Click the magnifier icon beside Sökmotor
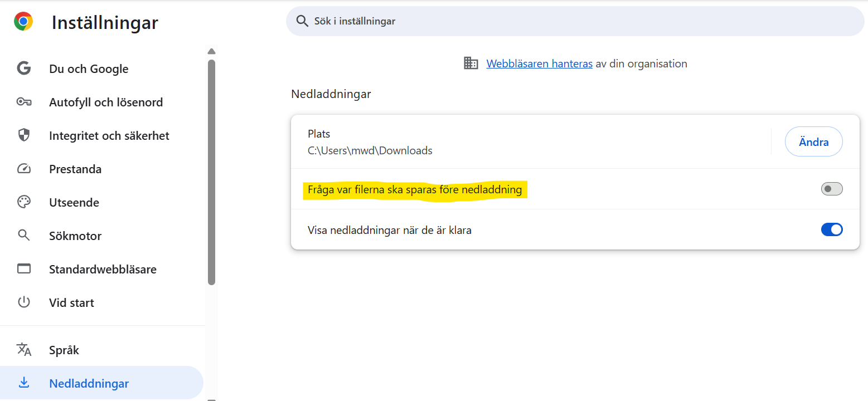868x401 pixels. pyautogui.click(x=24, y=236)
